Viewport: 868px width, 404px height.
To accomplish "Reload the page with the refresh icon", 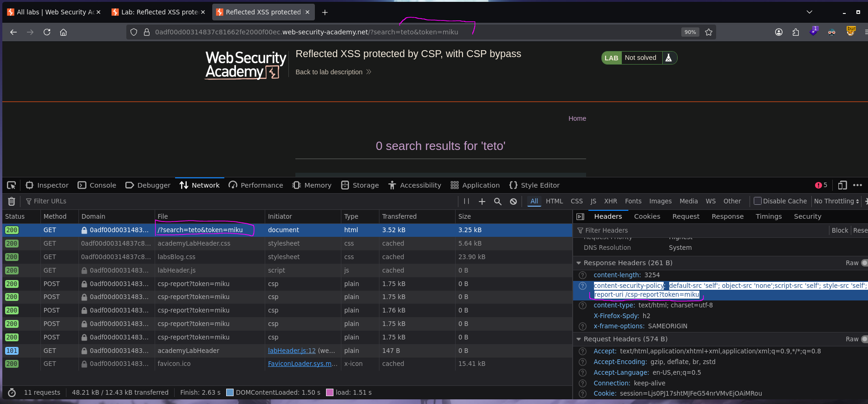I will [47, 32].
